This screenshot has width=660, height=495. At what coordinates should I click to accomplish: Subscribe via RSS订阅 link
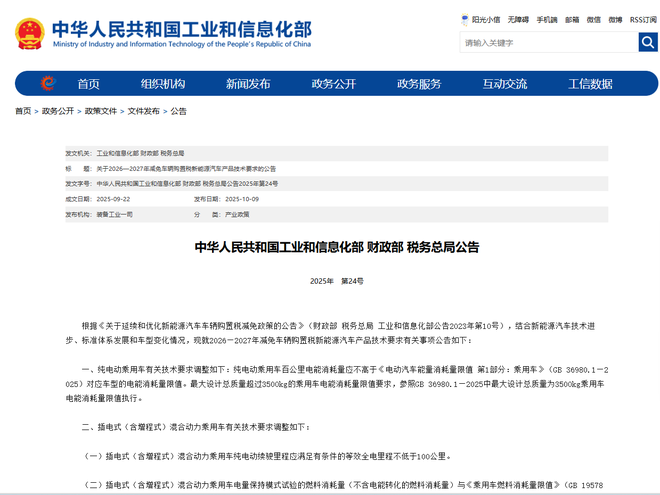(x=643, y=19)
